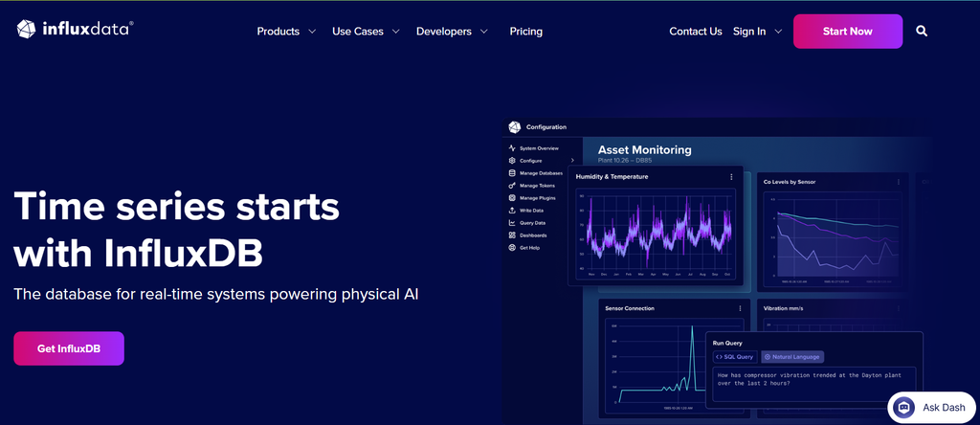This screenshot has width=980, height=425.
Task: Click the Manage Databases cylinder icon
Action: [512, 173]
